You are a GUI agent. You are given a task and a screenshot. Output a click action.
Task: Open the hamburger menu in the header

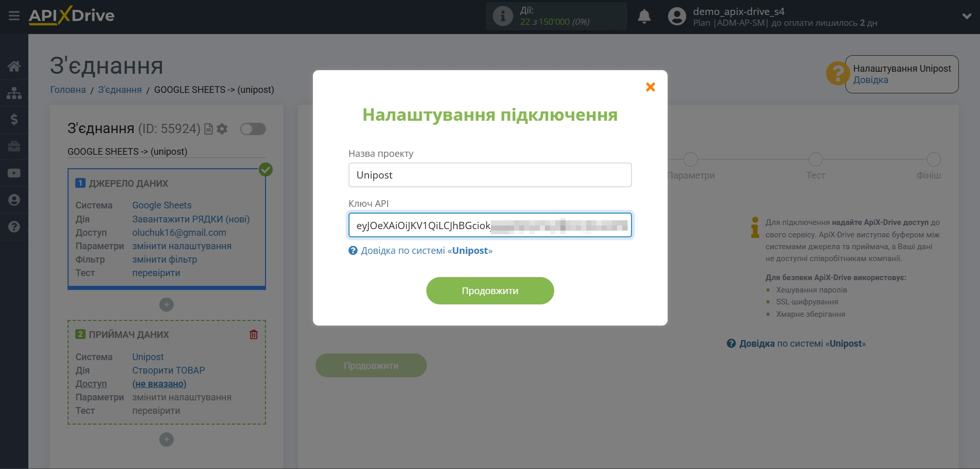click(x=14, y=16)
